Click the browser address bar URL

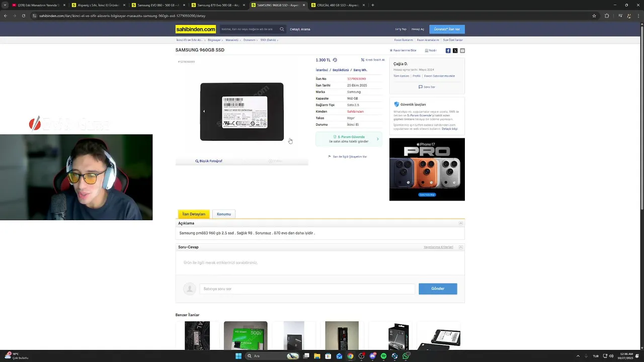click(122, 16)
